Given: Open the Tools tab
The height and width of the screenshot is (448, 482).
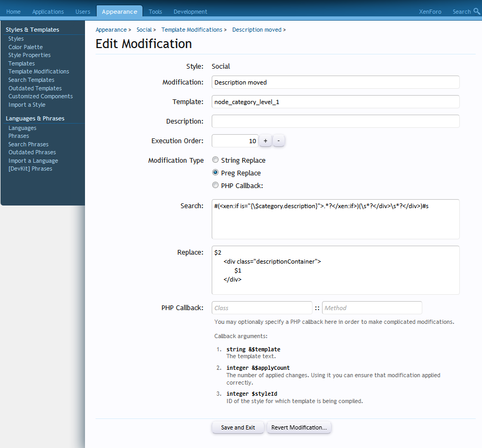Looking at the screenshot, I should coord(155,12).
